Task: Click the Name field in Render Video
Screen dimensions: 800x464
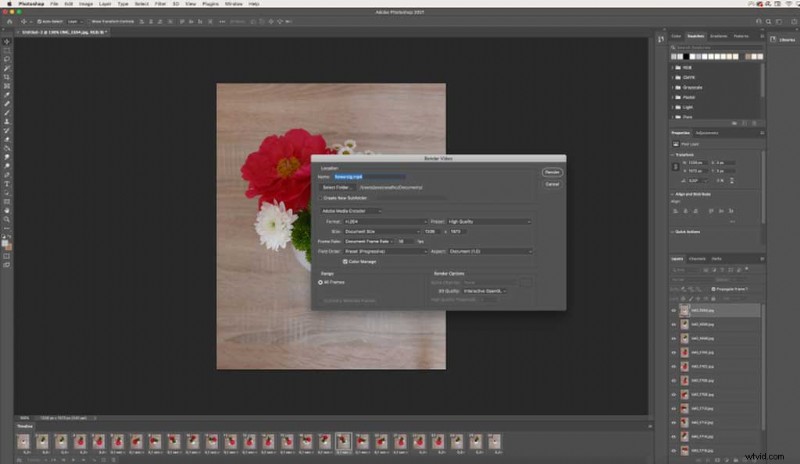Action: pyautogui.click(x=370, y=177)
